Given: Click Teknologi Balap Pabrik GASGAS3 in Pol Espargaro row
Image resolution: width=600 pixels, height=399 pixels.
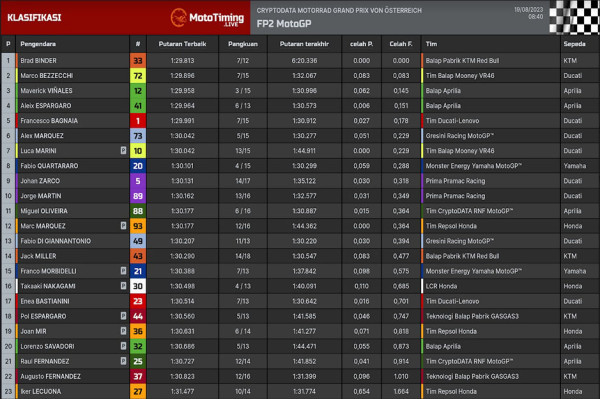Looking at the screenshot, I should point(472,316).
